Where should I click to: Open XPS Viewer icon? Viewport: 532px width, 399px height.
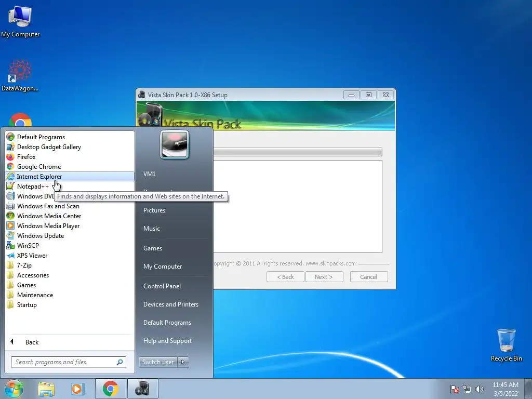tap(10, 256)
